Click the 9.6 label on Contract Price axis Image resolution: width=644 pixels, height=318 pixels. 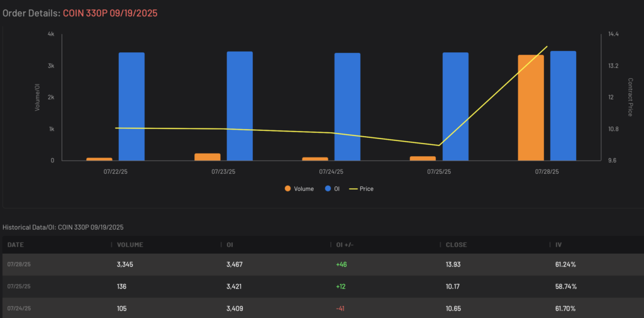(612, 161)
